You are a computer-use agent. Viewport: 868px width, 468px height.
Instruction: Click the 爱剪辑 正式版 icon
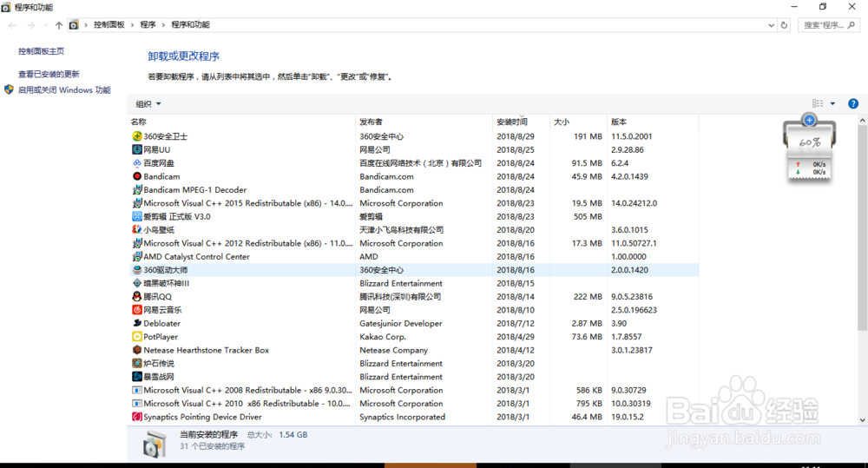(x=137, y=216)
